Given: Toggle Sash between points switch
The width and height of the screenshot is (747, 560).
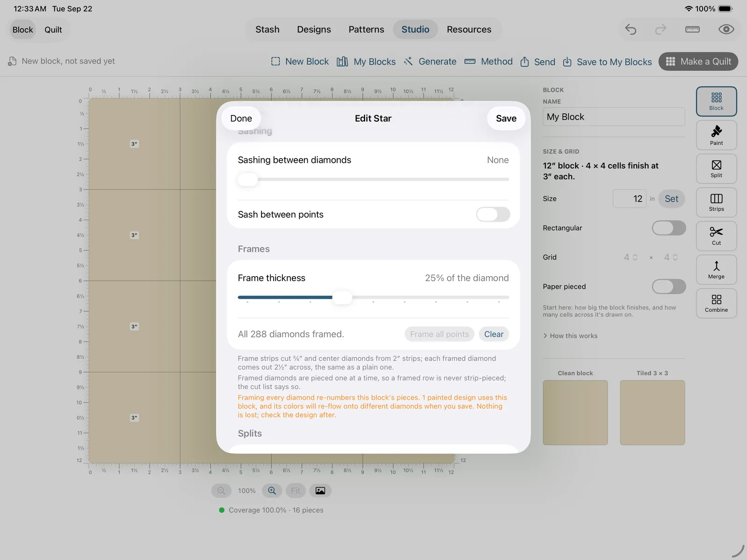Looking at the screenshot, I should coord(493,214).
